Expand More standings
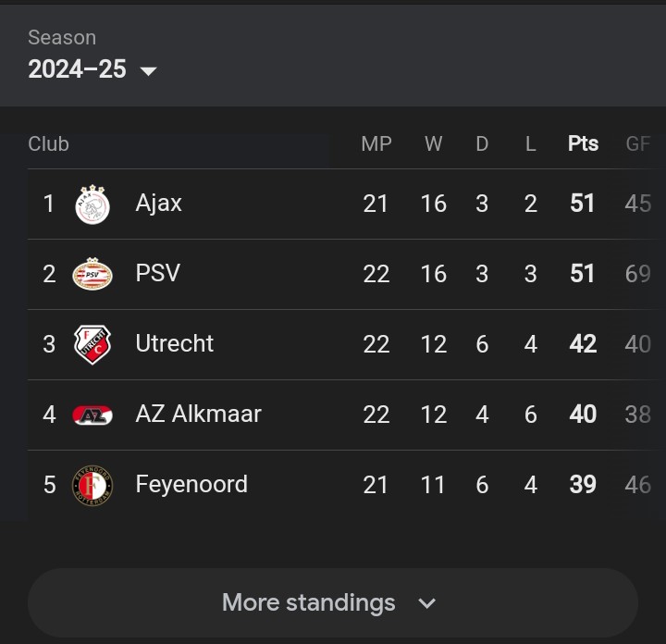The height and width of the screenshot is (644, 666). tap(333, 602)
